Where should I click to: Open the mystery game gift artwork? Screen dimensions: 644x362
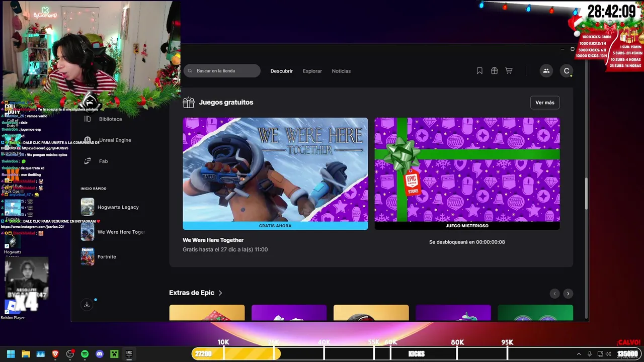[467, 170]
